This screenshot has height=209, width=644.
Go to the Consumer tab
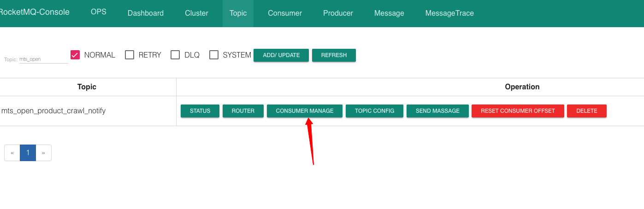pyautogui.click(x=284, y=13)
